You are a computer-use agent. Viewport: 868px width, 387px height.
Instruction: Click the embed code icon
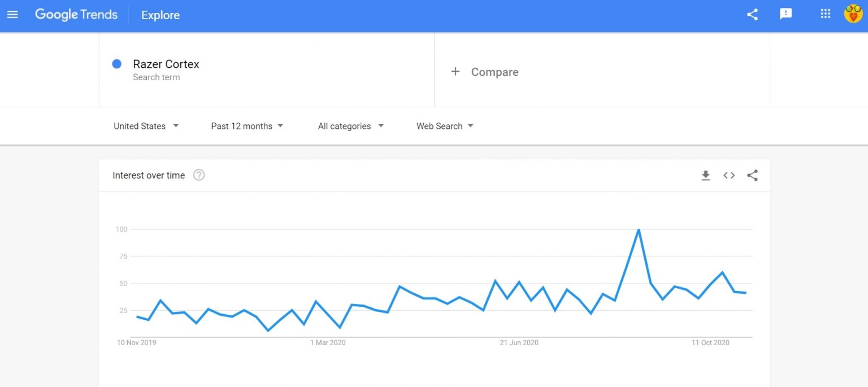coord(729,176)
